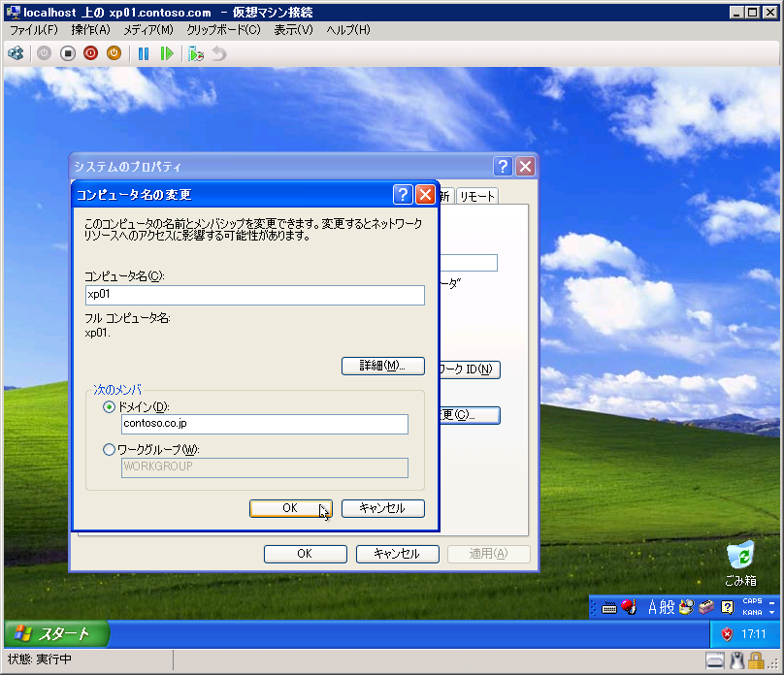The width and height of the screenshot is (784, 675).
Task: Select the ワークグループ(W) radio button
Action: [109, 450]
